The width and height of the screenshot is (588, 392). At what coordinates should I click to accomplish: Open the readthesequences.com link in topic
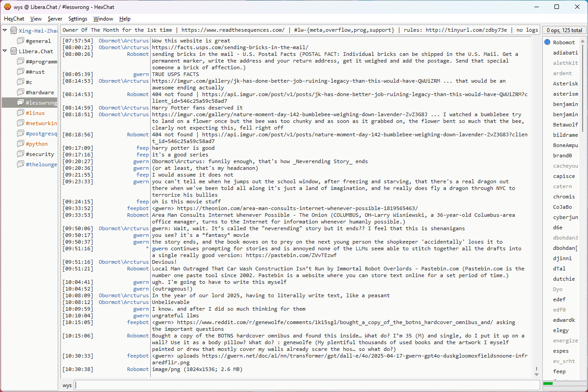coord(233,30)
